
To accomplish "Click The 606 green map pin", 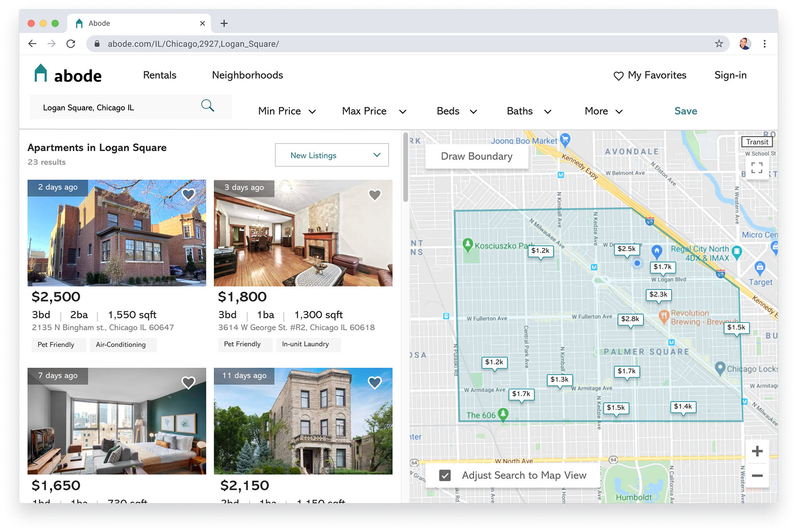I will coord(503,414).
